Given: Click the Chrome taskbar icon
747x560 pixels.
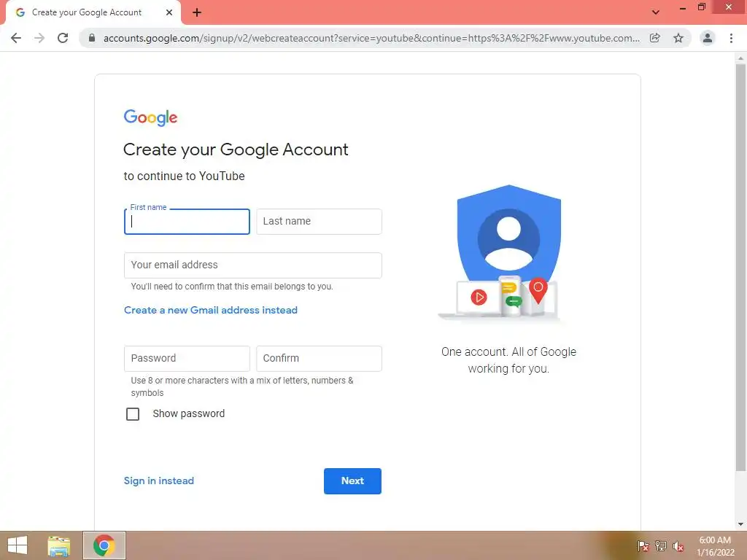Looking at the screenshot, I should point(104,545).
